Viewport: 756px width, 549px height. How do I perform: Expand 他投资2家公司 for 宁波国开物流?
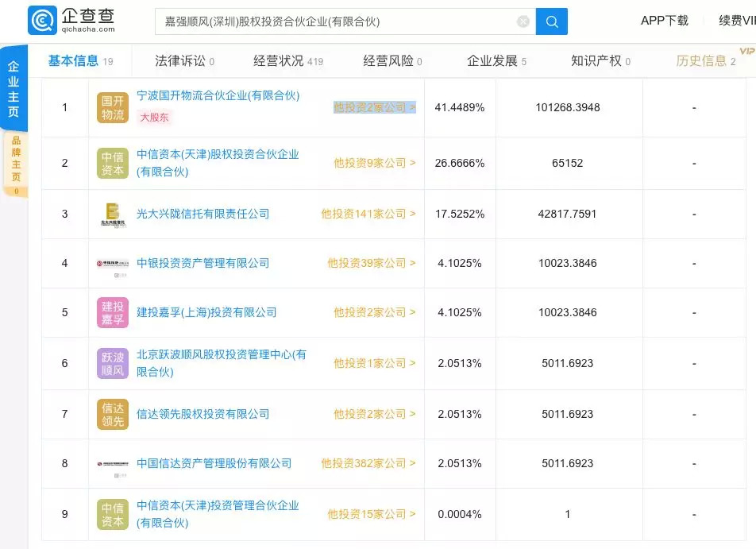(375, 107)
